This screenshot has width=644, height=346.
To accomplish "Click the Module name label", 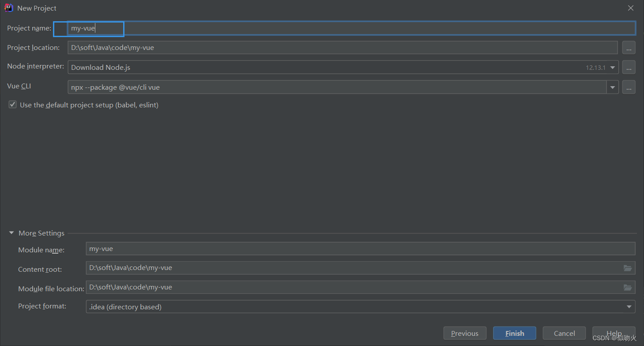I will click(41, 250).
